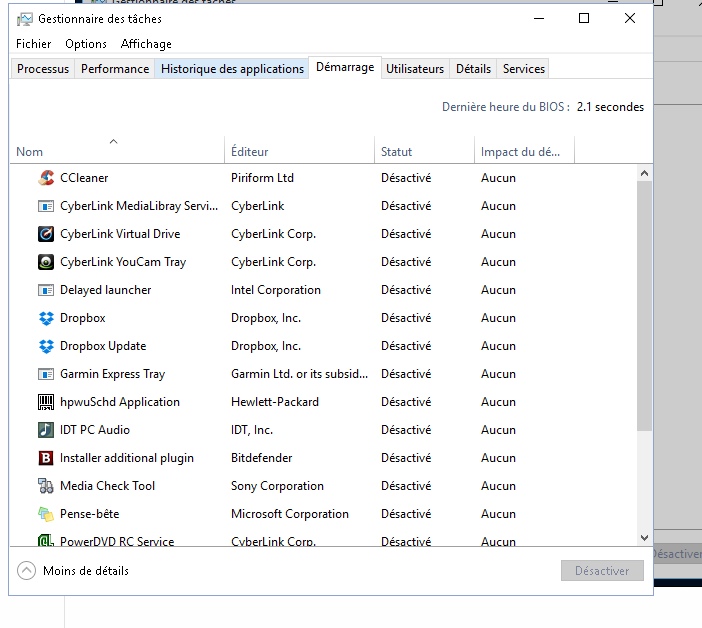
Task: Sort by the Nom column header
Action: 116,150
